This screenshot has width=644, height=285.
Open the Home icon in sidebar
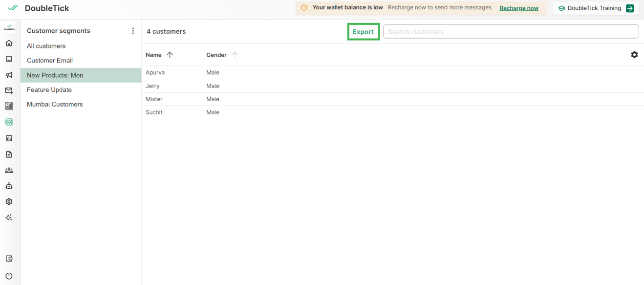point(9,43)
